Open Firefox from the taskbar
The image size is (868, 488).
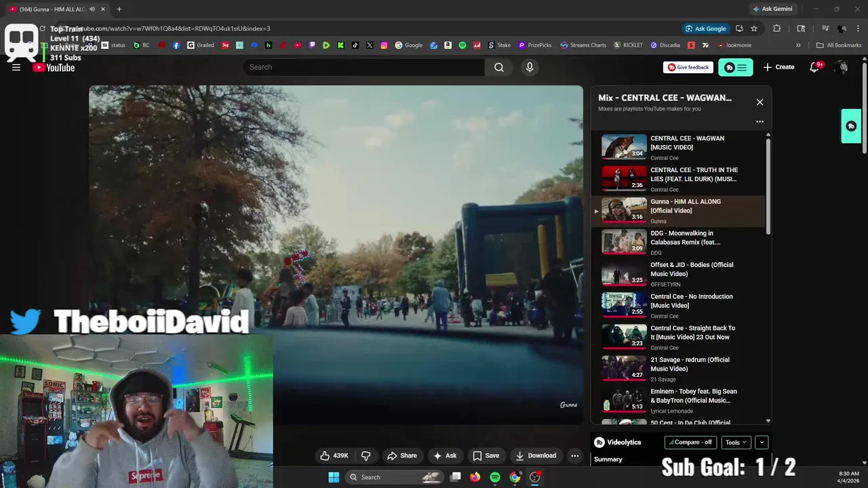475,477
